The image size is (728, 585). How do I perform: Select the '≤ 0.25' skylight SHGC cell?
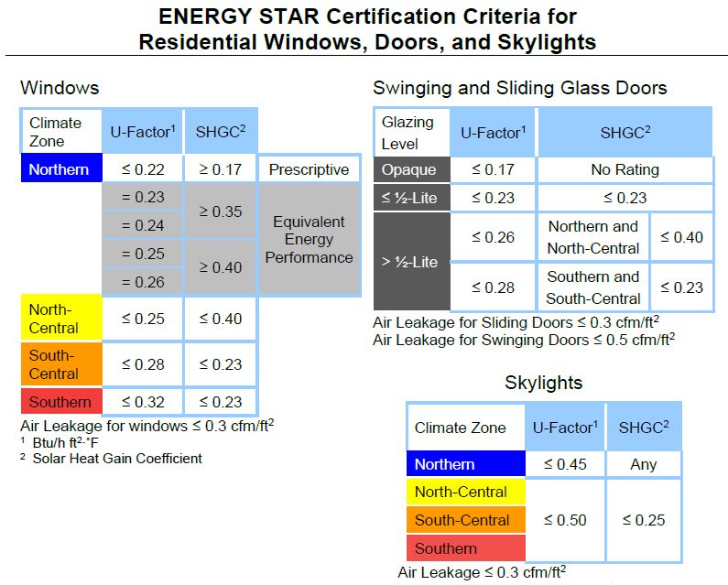tap(644, 520)
